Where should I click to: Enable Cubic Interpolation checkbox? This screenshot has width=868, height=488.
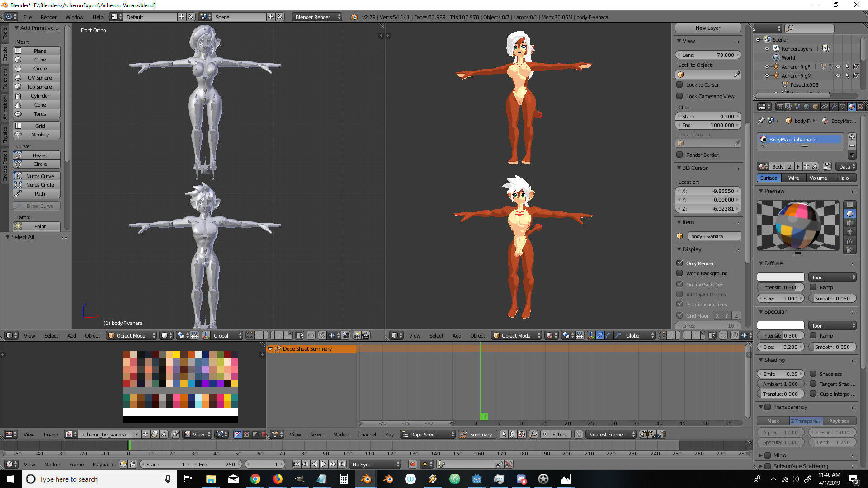click(x=813, y=394)
